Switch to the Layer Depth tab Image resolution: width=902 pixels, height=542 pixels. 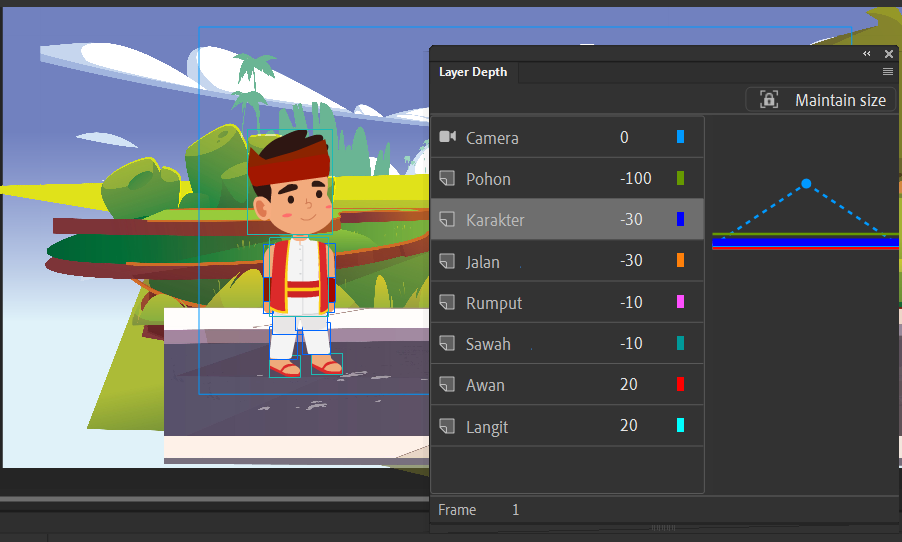[x=473, y=72]
